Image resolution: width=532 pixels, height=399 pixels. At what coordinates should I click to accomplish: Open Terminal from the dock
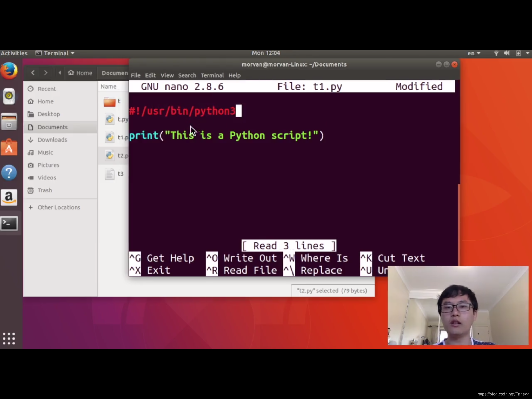pyautogui.click(x=9, y=223)
